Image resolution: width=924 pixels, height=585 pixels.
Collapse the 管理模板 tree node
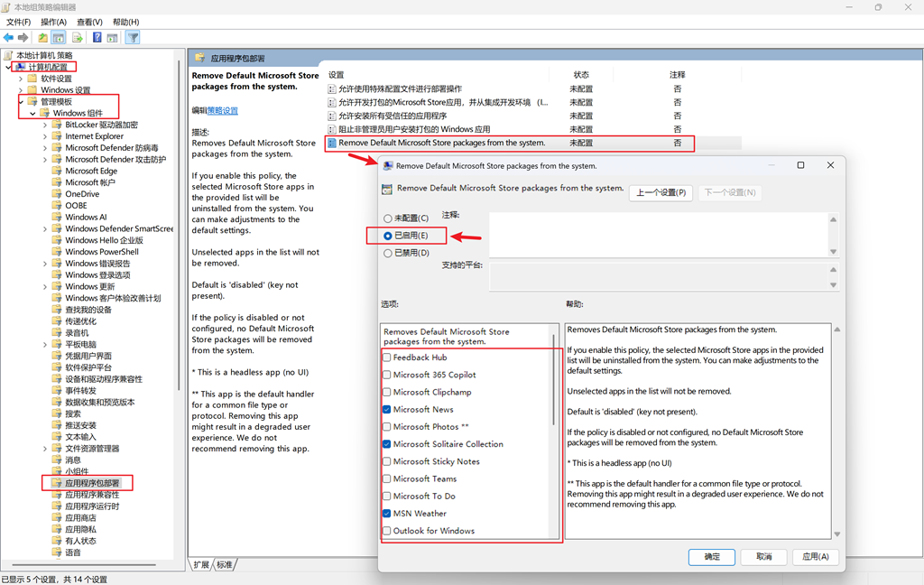click(21, 102)
